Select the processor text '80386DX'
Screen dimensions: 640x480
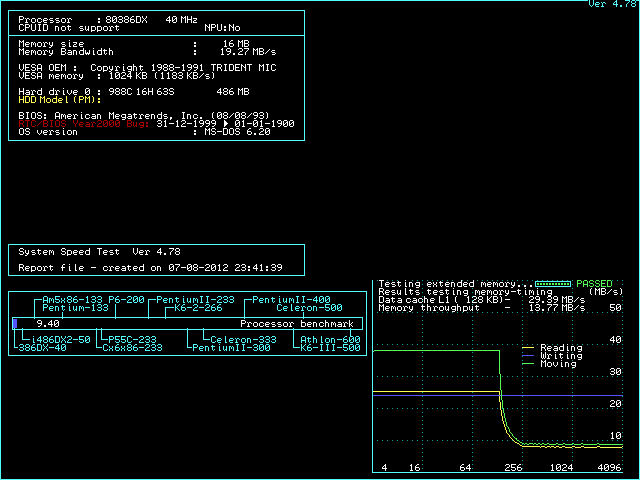click(126, 20)
